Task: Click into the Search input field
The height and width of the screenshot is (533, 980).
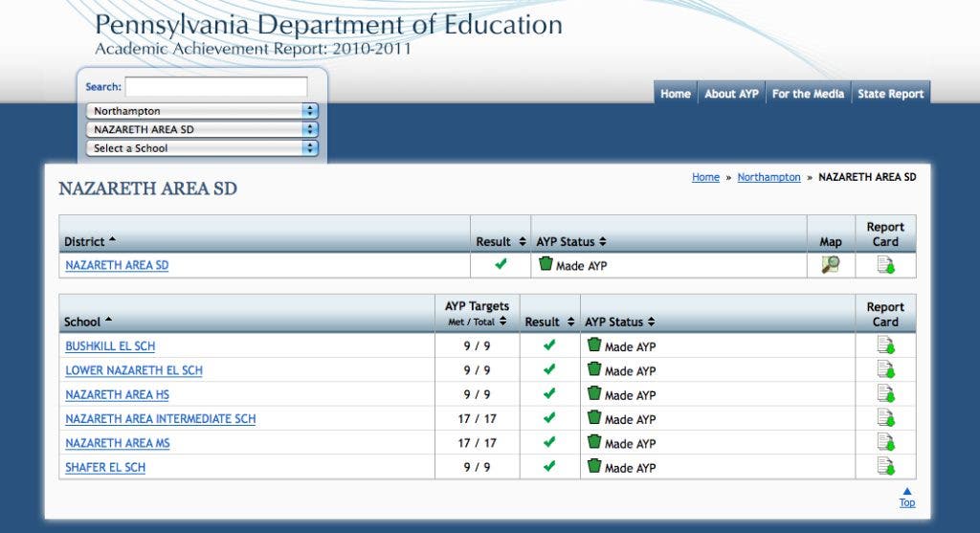Action: tap(216, 87)
